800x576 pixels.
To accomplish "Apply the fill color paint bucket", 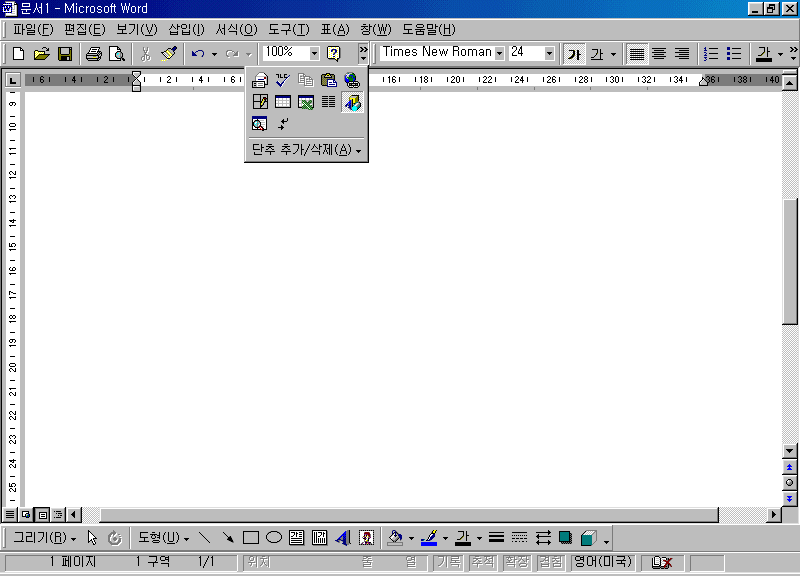I will [x=395, y=538].
